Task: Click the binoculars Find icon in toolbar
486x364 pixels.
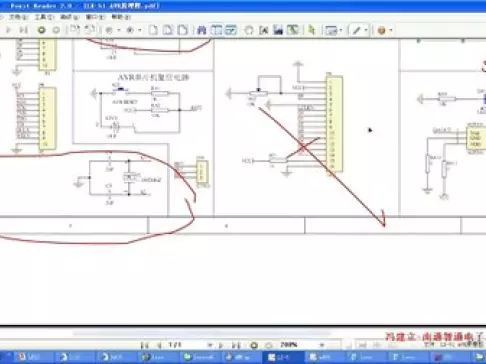Action: (201, 30)
